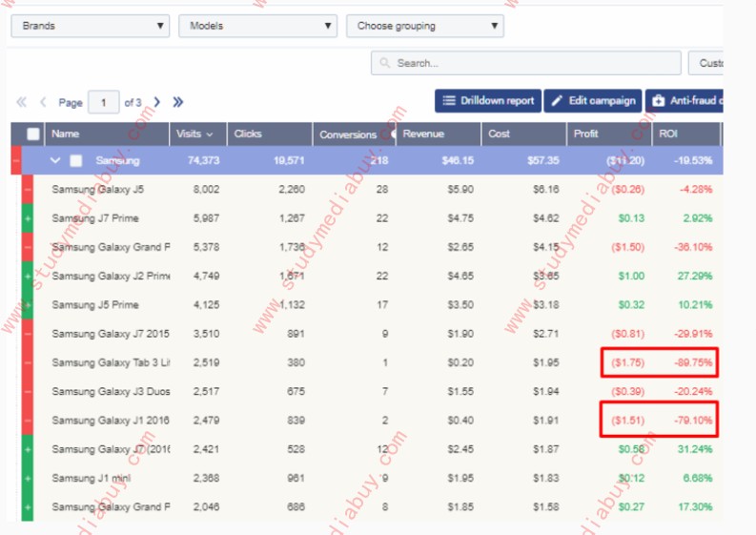Tick the header select-all checkbox
This screenshot has width=756, height=535.
click(x=33, y=134)
